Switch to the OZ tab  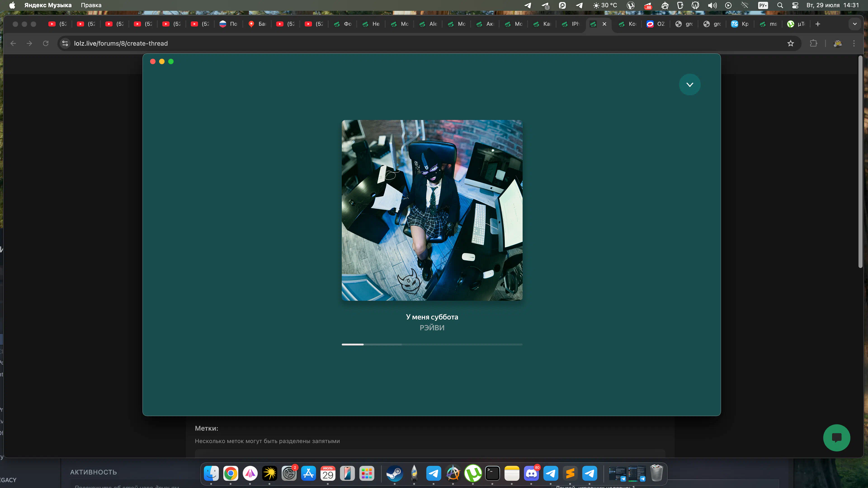(x=656, y=24)
